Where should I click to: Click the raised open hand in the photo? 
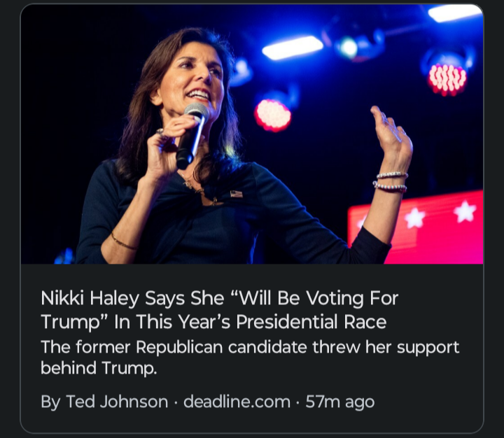click(391, 138)
